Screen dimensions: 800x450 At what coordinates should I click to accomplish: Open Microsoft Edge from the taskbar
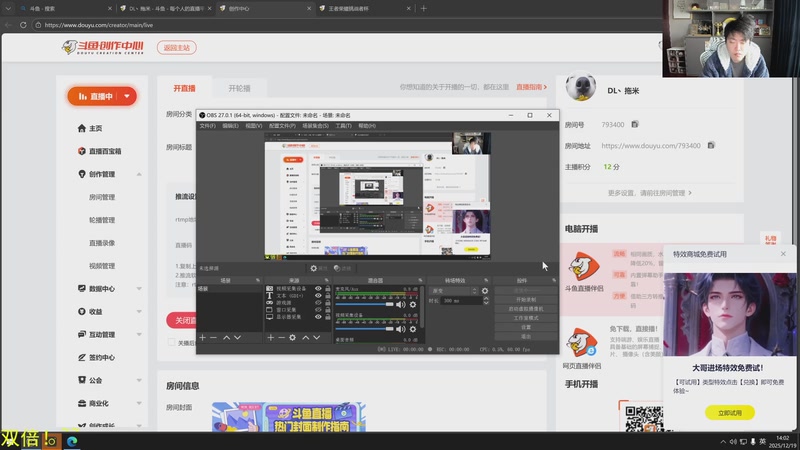pyautogui.click(x=72, y=441)
